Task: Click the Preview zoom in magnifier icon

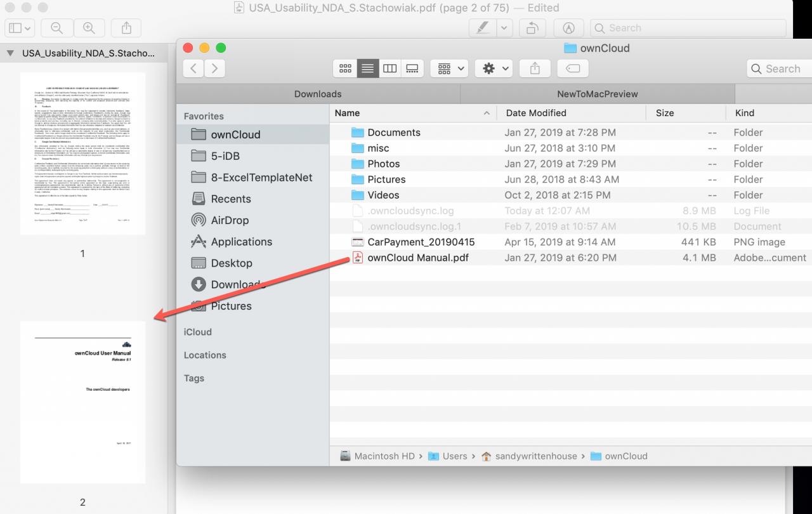Action: click(89, 28)
